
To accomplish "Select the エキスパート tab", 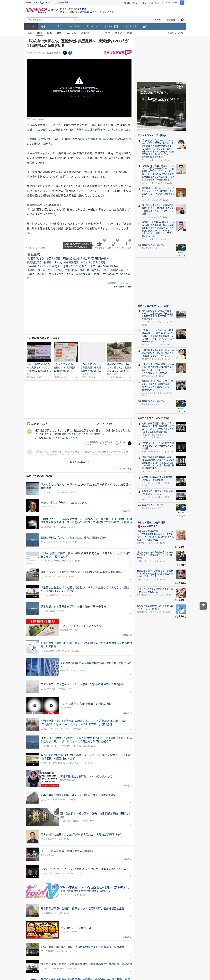I will pos(72,27).
